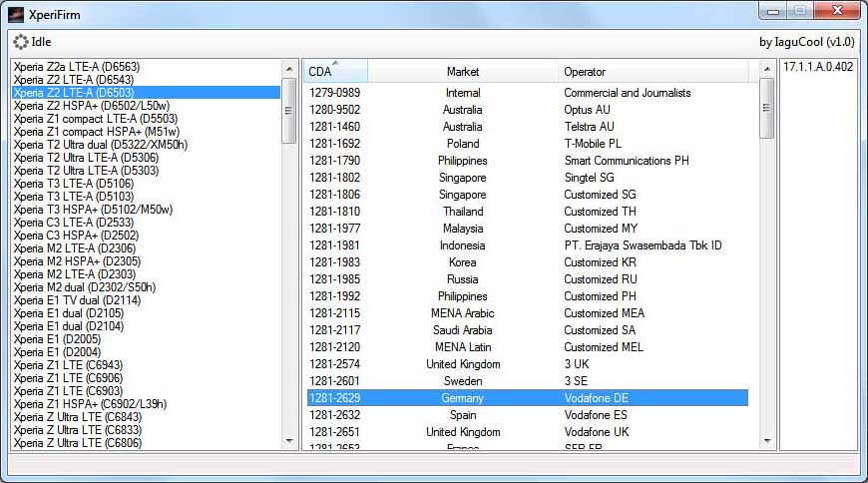Select Xperia C3 LTE-A (D2533)
Viewport: 868px width, 483px height.
147,223
